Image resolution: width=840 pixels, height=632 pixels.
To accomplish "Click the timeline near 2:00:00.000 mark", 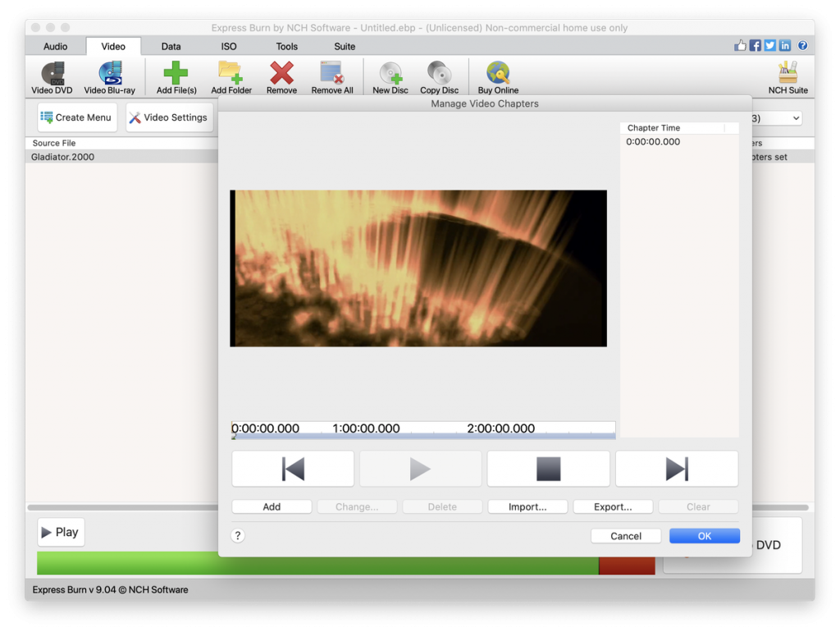I will tap(501, 428).
